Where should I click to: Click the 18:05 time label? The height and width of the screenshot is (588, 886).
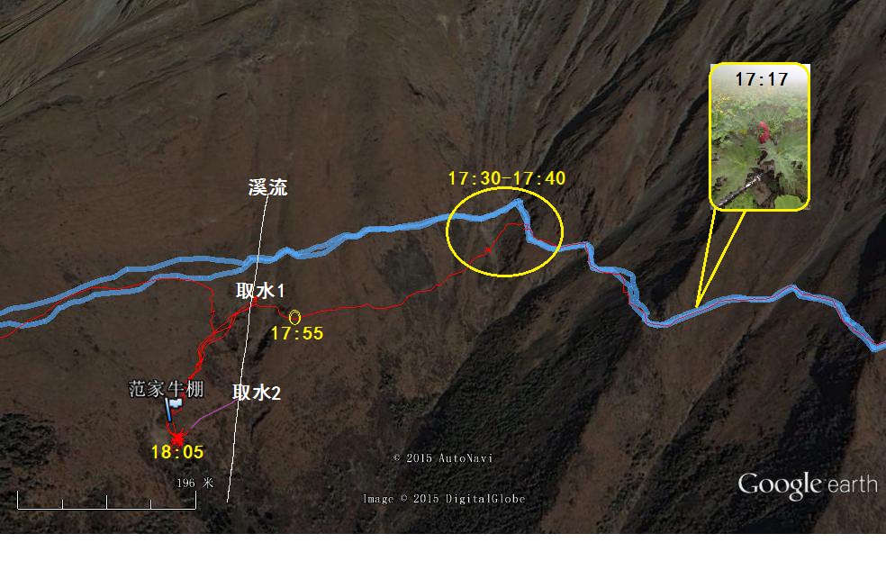[x=177, y=452]
